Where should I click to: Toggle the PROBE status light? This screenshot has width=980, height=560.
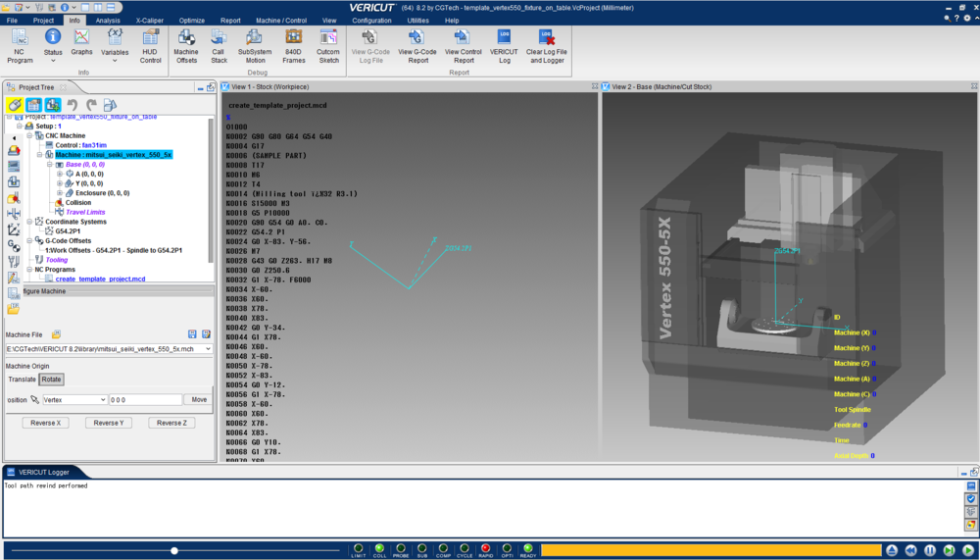[401, 550]
